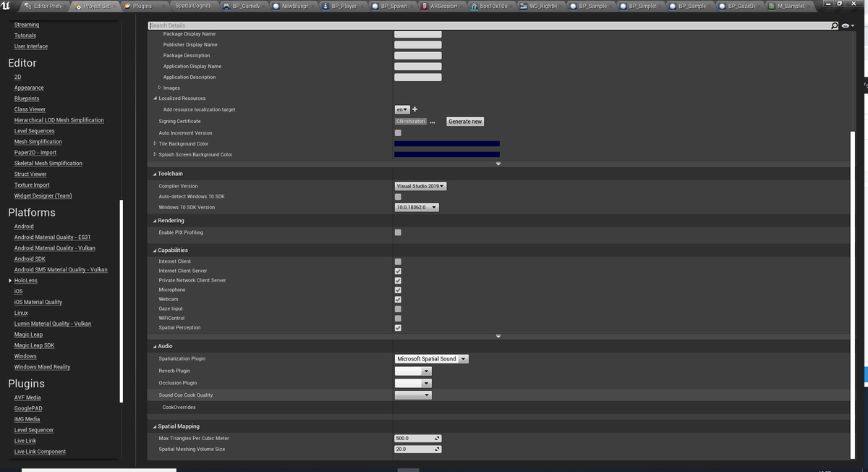The width and height of the screenshot is (868, 472).
Task: Click Application Description text field
Action: tap(417, 77)
